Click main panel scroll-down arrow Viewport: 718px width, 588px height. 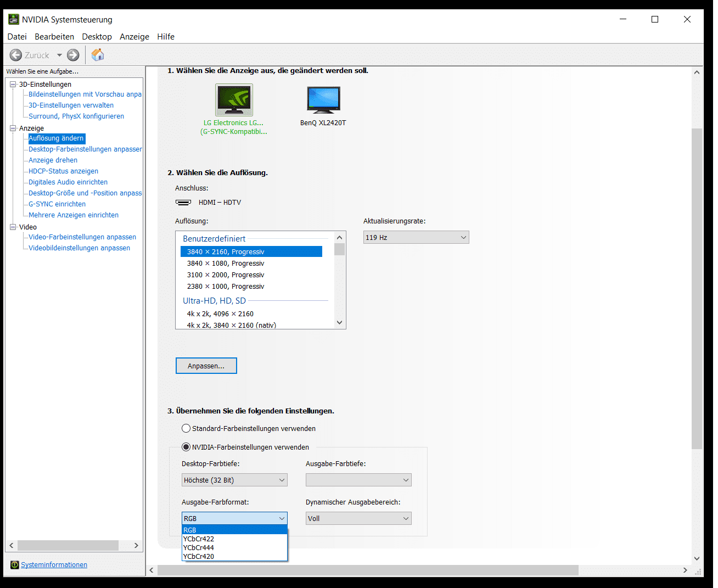coord(697,558)
